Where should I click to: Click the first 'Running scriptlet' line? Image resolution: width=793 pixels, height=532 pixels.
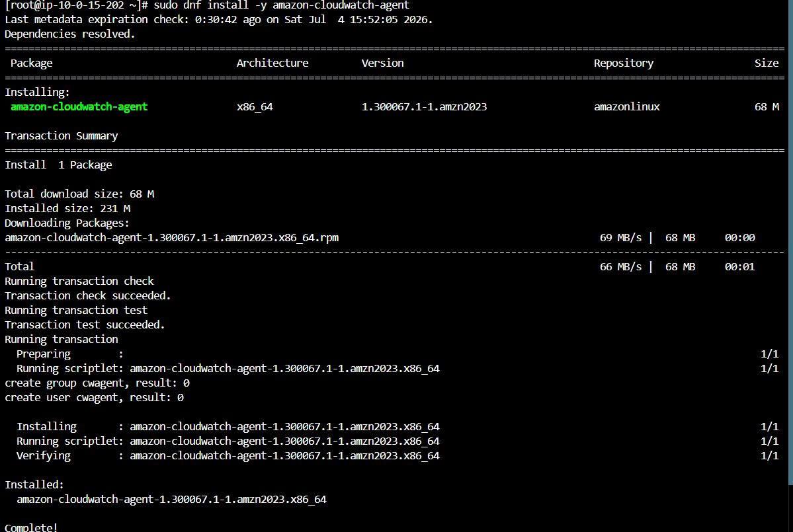tap(228, 369)
